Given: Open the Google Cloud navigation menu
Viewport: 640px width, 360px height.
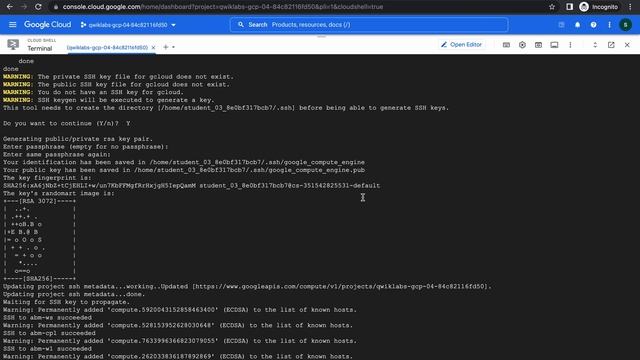Looking at the screenshot, I should tap(13, 25).
